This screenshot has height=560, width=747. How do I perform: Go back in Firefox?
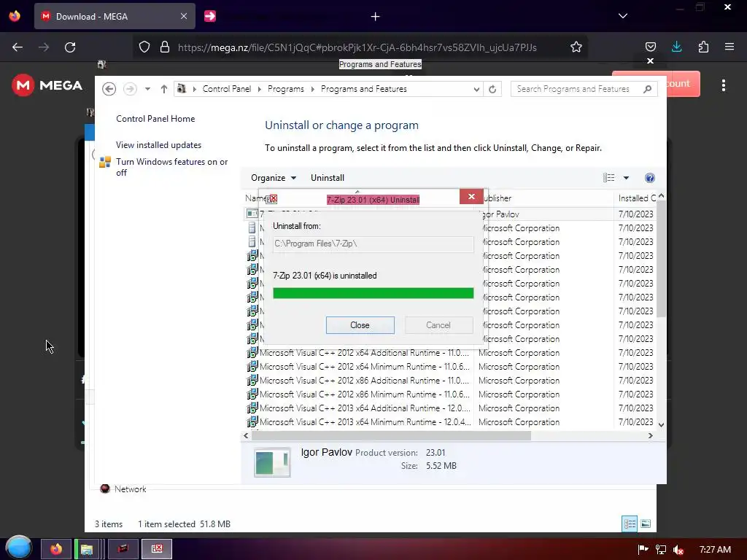click(x=18, y=47)
